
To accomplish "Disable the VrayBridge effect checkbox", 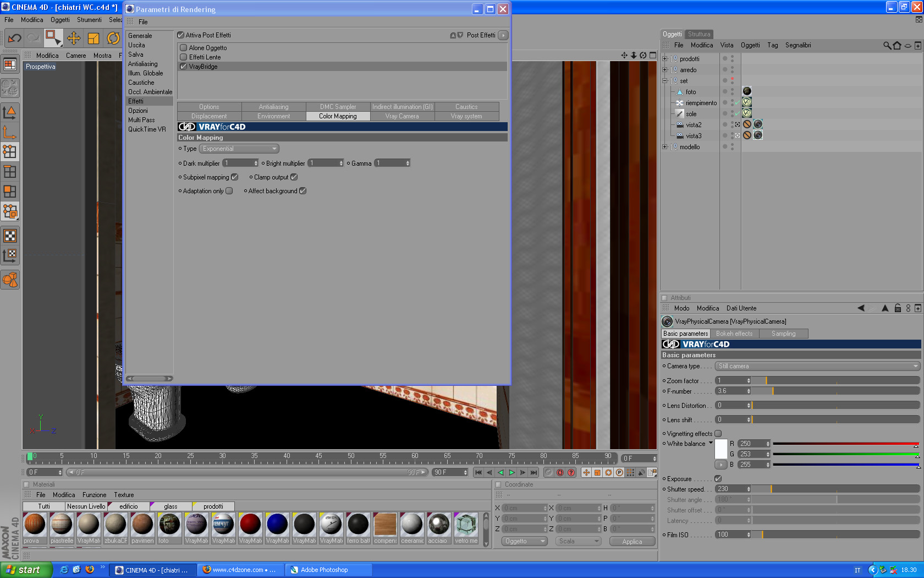I will tap(184, 67).
